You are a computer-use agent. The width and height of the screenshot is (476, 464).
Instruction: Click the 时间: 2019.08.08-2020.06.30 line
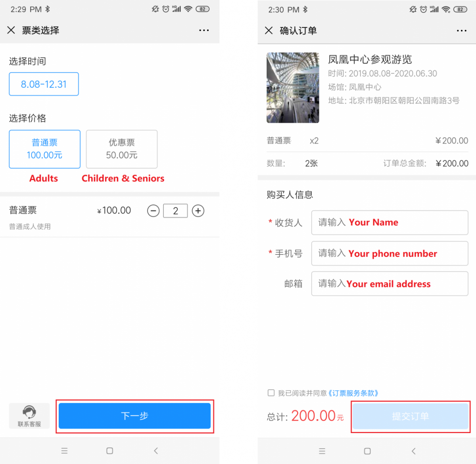[382, 73]
